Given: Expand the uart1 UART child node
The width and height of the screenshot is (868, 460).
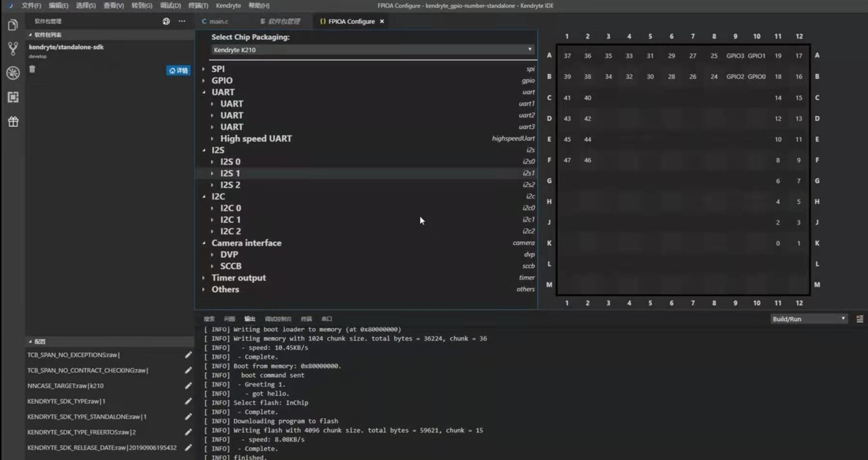Looking at the screenshot, I should coord(212,104).
